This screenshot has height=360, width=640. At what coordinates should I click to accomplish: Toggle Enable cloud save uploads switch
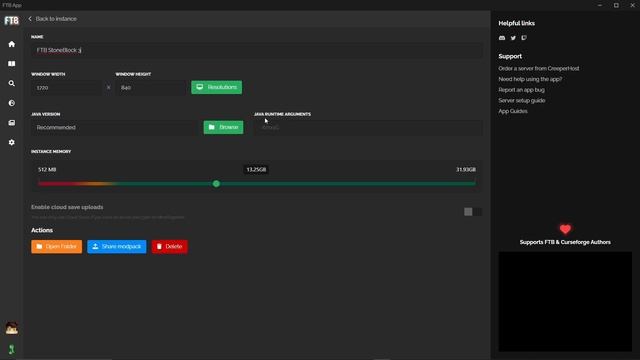point(473,211)
